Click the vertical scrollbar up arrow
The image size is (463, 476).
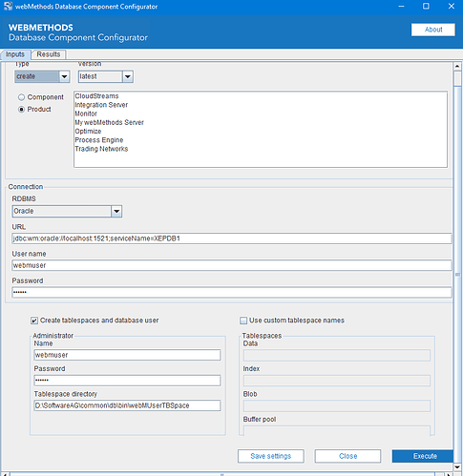457,66
